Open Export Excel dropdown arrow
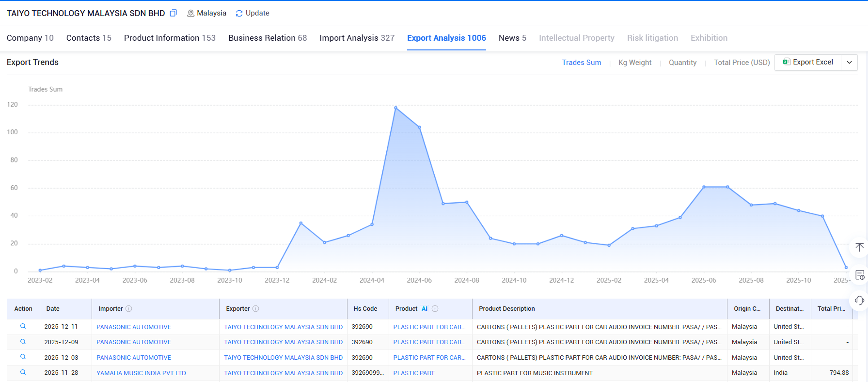The image size is (868, 382). [849, 63]
